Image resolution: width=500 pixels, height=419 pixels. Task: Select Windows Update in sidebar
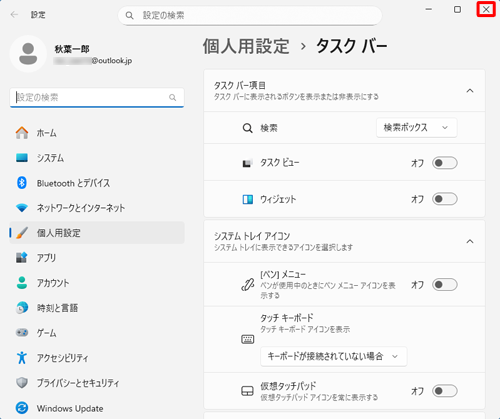point(97,408)
